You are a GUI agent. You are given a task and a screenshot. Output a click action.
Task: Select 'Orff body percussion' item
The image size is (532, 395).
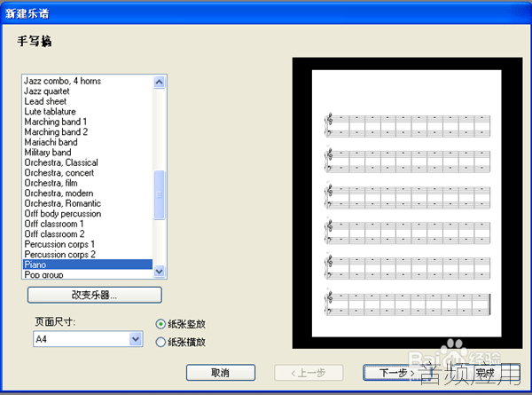(x=88, y=213)
